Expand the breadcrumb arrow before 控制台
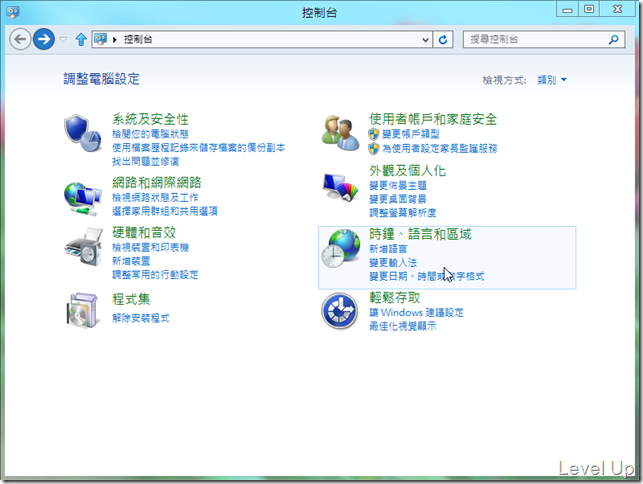This screenshot has width=643, height=484. pos(115,39)
